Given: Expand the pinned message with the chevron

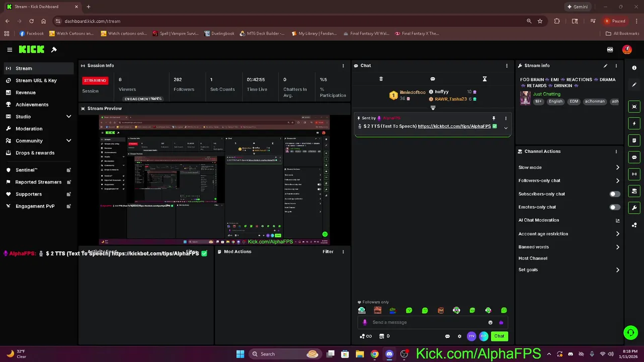Looking at the screenshot, I should click(506, 128).
